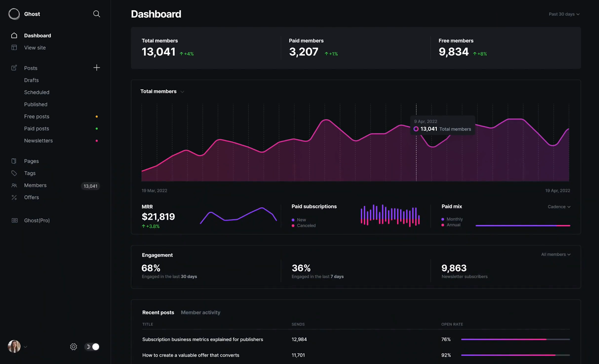Viewport: 599px width, 364px height.
Task: Select the Recent posts tab
Action: click(x=158, y=312)
